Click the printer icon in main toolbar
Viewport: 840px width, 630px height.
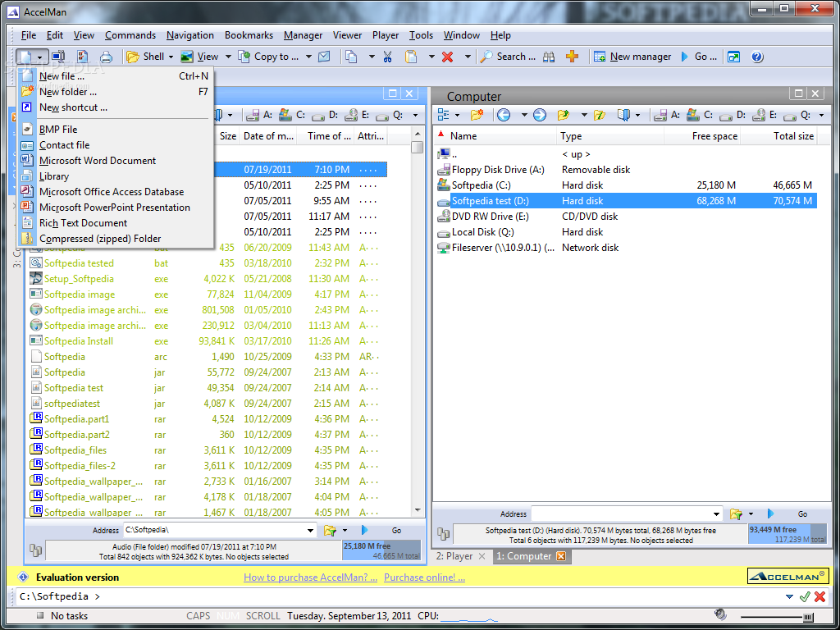point(106,57)
